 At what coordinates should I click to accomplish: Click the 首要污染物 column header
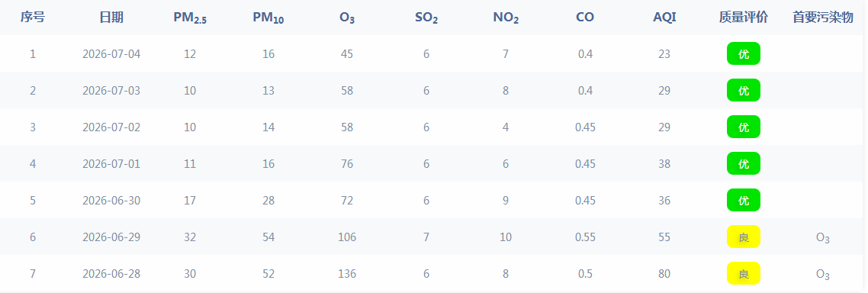pyautogui.click(x=822, y=18)
